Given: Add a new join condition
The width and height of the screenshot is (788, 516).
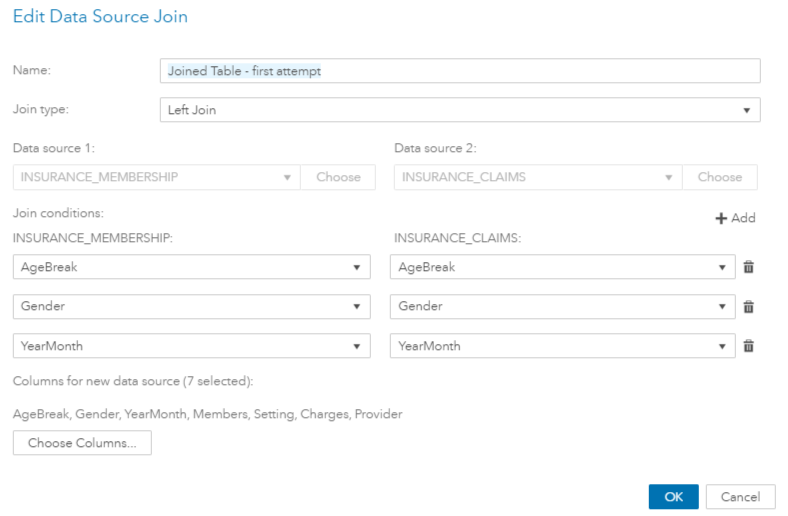Looking at the screenshot, I should [735, 218].
